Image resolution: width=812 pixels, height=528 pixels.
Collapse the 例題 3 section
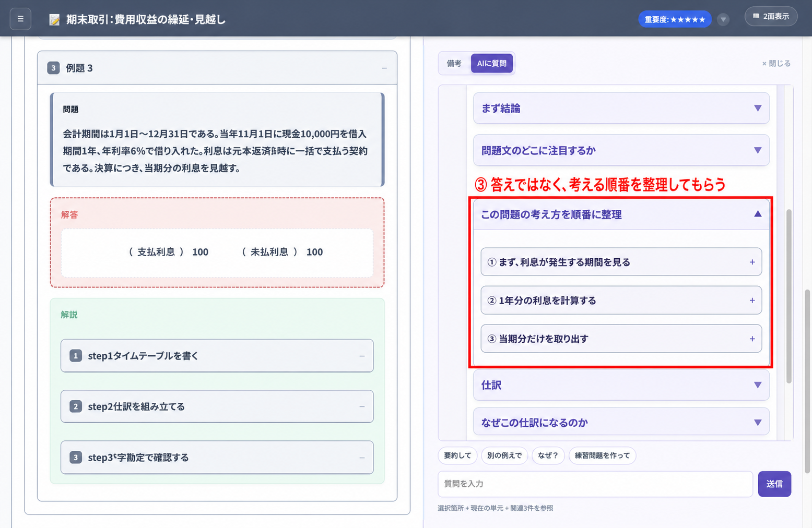[x=384, y=68]
